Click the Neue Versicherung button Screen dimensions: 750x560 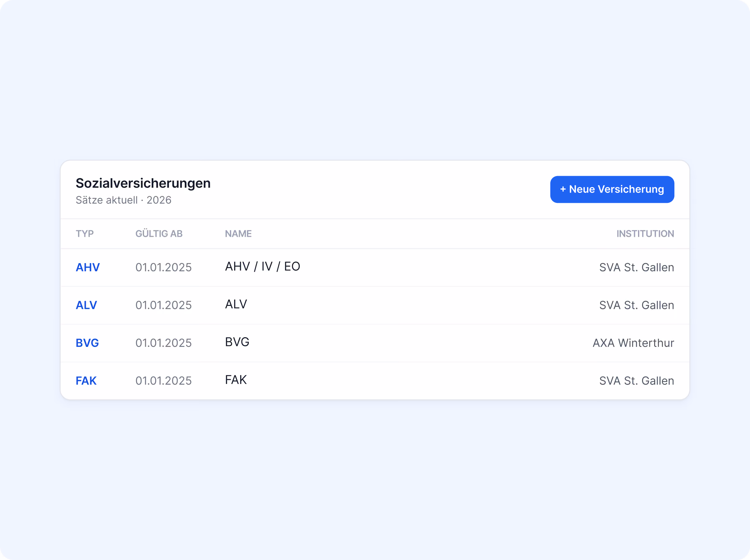coord(612,189)
